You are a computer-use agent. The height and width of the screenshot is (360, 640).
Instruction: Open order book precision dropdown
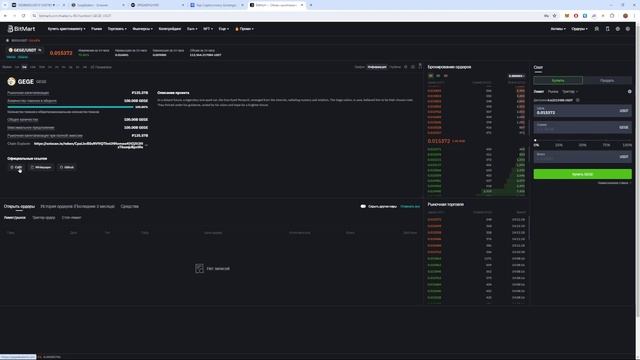[x=516, y=76]
